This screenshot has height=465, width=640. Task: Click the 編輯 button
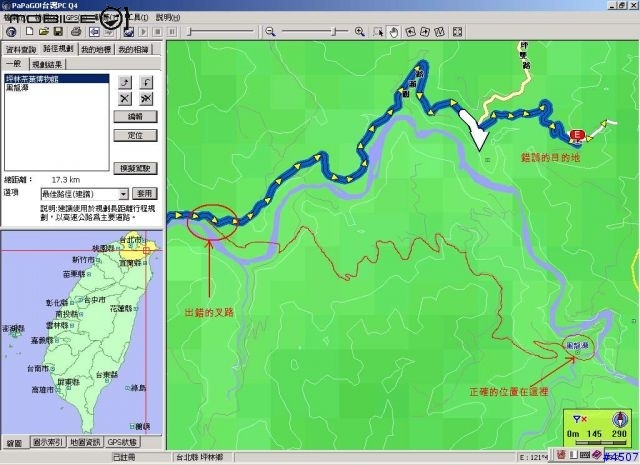135,116
